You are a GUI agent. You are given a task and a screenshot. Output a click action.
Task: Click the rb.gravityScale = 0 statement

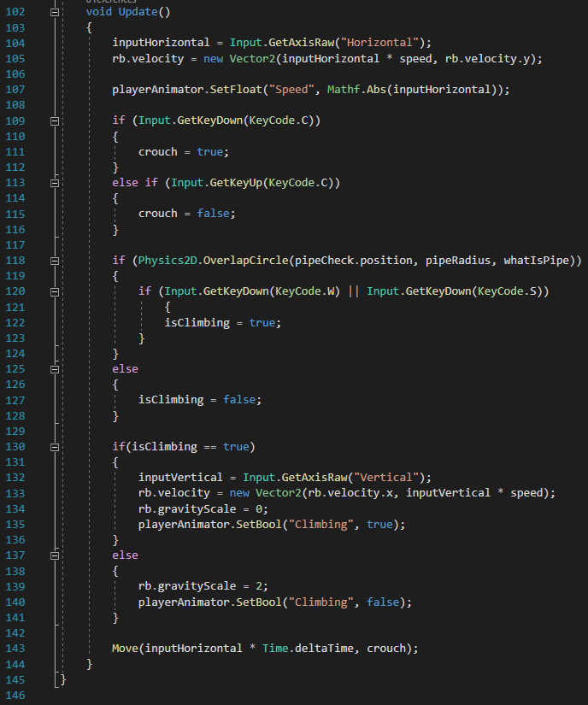tap(191, 508)
